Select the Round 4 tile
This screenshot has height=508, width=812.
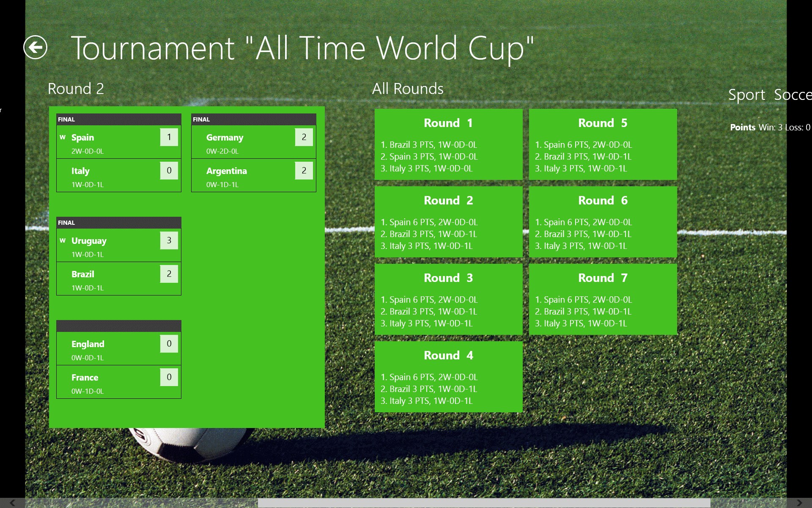(448, 377)
